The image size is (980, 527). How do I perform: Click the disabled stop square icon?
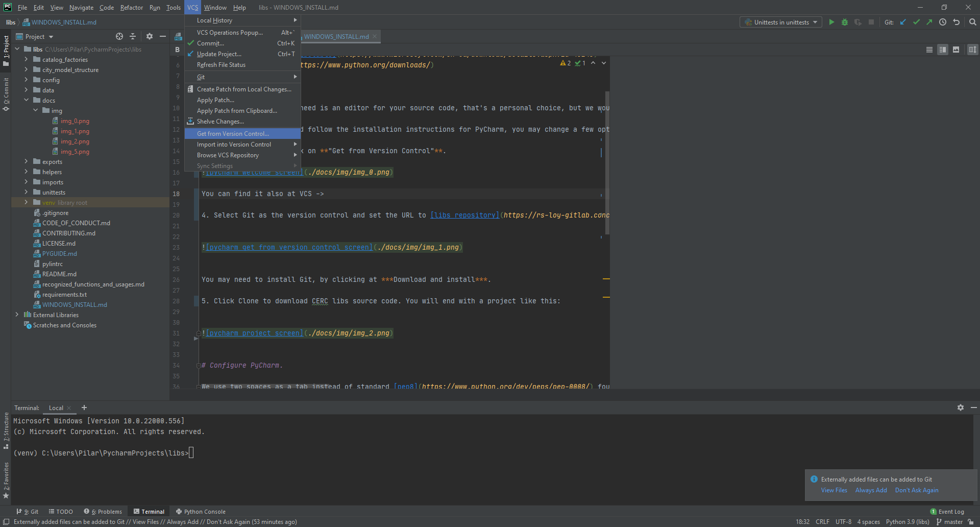coord(871,22)
